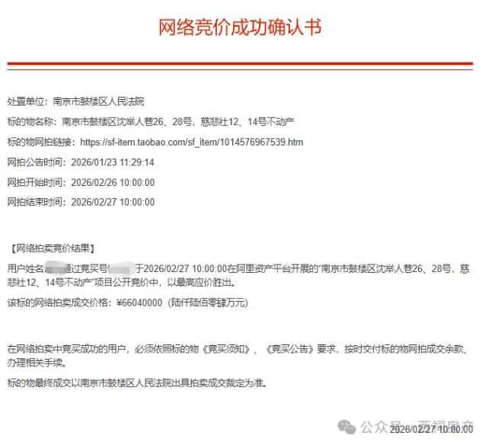Open the sf-item.taobao.com auction link
The width and height of the screenshot is (482, 448).
pyautogui.click(x=191, y=142)
